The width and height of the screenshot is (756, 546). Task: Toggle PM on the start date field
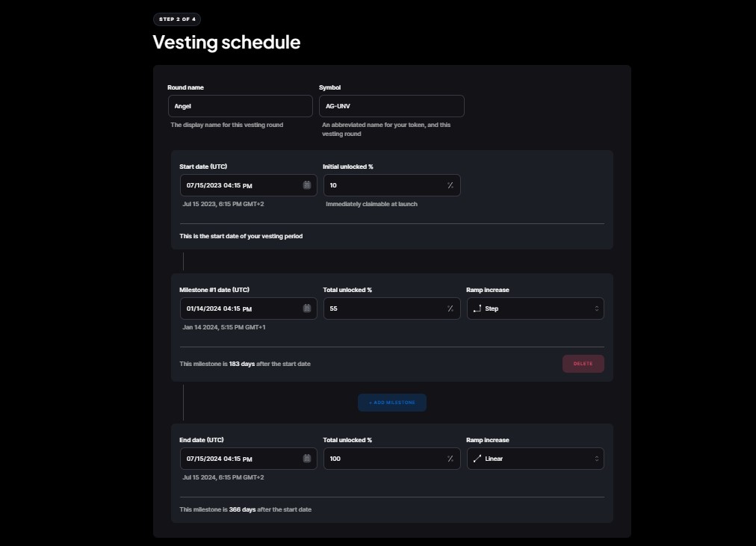[247, 185]
